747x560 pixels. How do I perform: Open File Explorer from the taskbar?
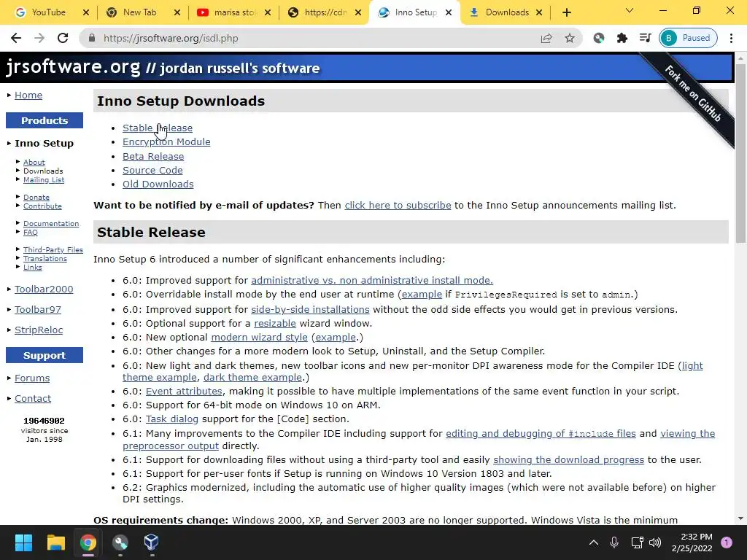pos(55,542)
